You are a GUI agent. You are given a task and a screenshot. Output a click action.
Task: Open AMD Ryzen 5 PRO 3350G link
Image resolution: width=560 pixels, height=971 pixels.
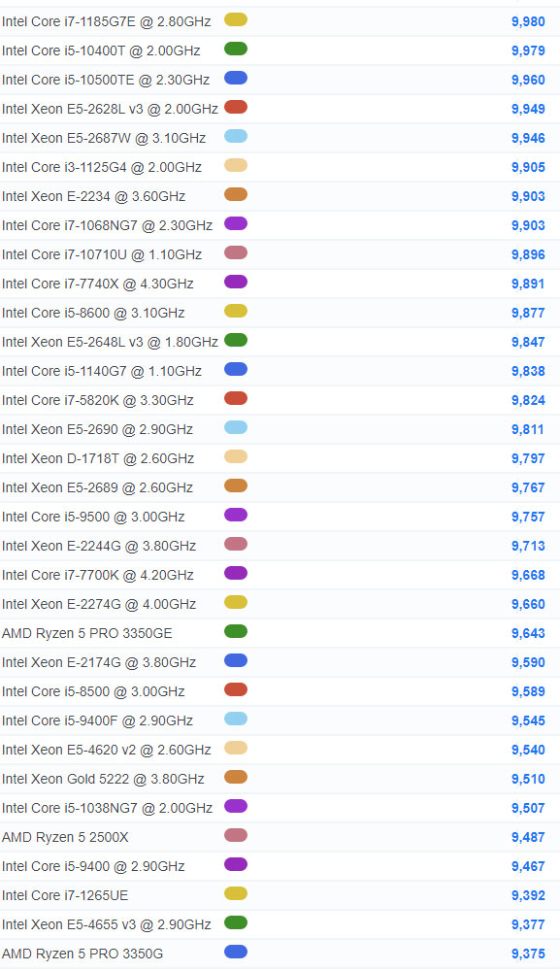[x=82, y=954]
